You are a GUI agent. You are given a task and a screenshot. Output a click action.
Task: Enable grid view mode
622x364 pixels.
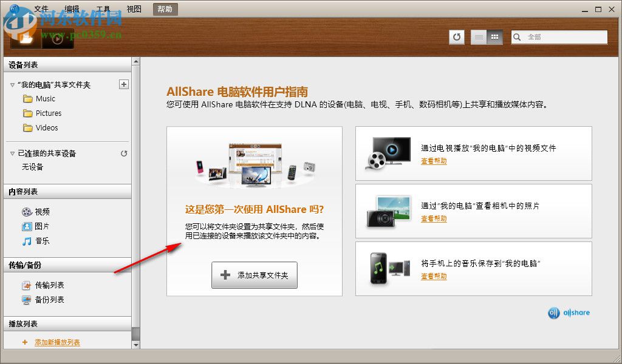tap(494, 37)
